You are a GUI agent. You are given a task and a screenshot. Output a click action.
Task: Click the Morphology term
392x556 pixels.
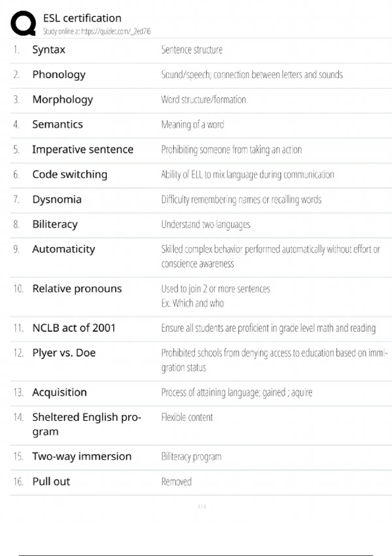(63, 100)
